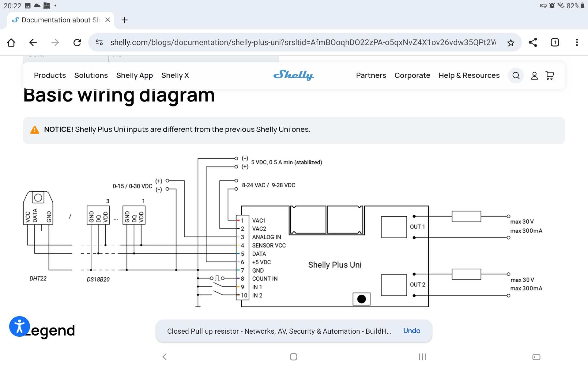Screen dimensions: 588x368
Task: Open the tab switcher showing 1 tab
Action: pos(555,42)
